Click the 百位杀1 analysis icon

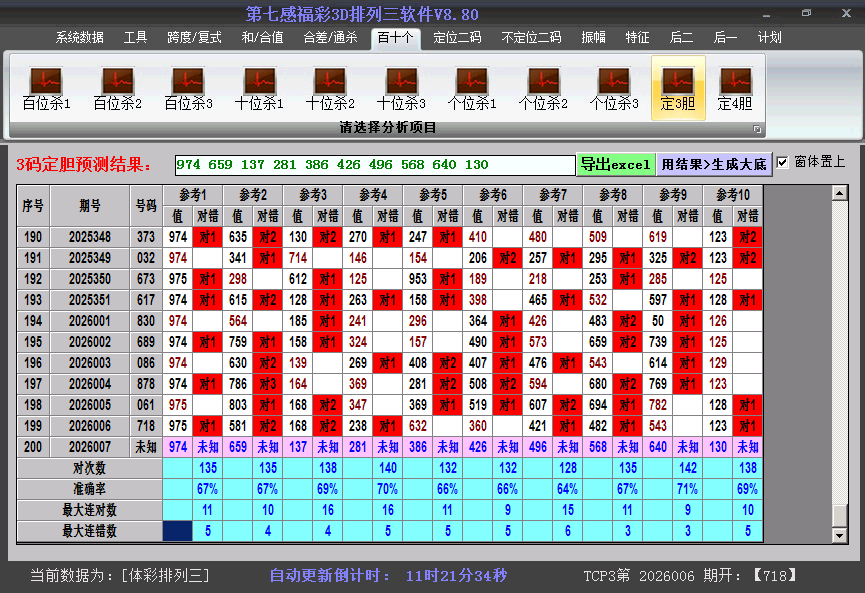46,88
